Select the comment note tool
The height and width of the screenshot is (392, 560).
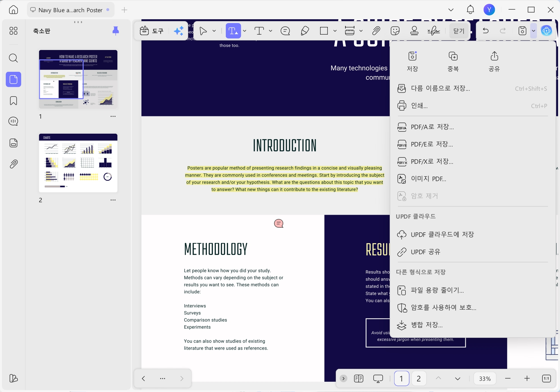[x=285, y=31]
